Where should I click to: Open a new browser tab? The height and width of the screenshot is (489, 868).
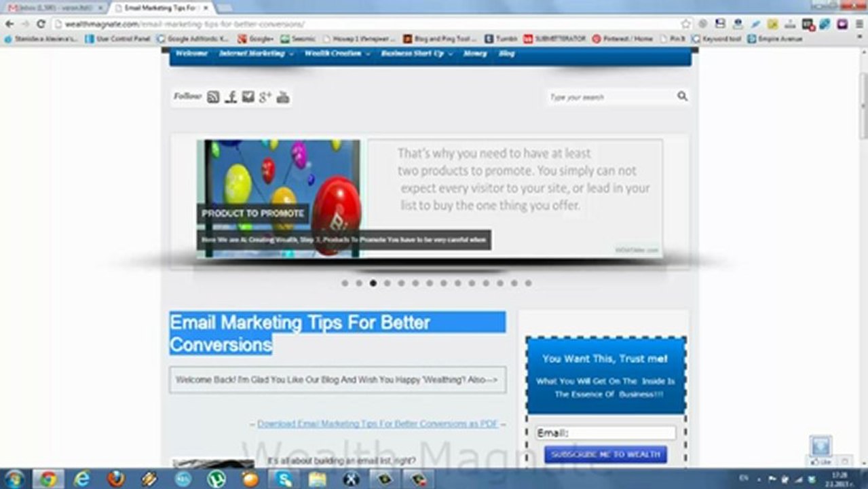point(225,7)
